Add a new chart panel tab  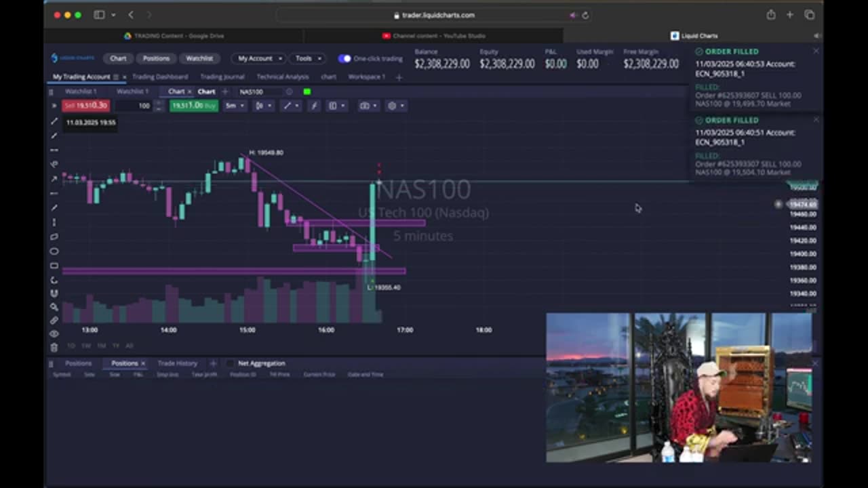[225, 91]
